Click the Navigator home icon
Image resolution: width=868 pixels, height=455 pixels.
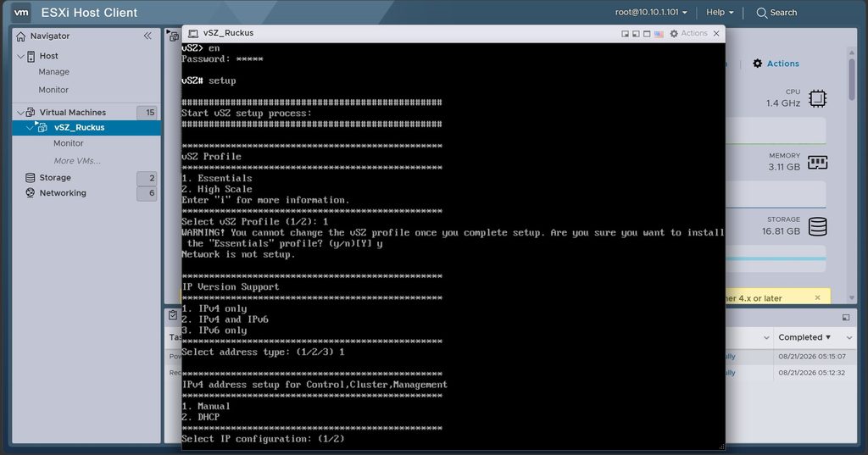pos(20,36)
